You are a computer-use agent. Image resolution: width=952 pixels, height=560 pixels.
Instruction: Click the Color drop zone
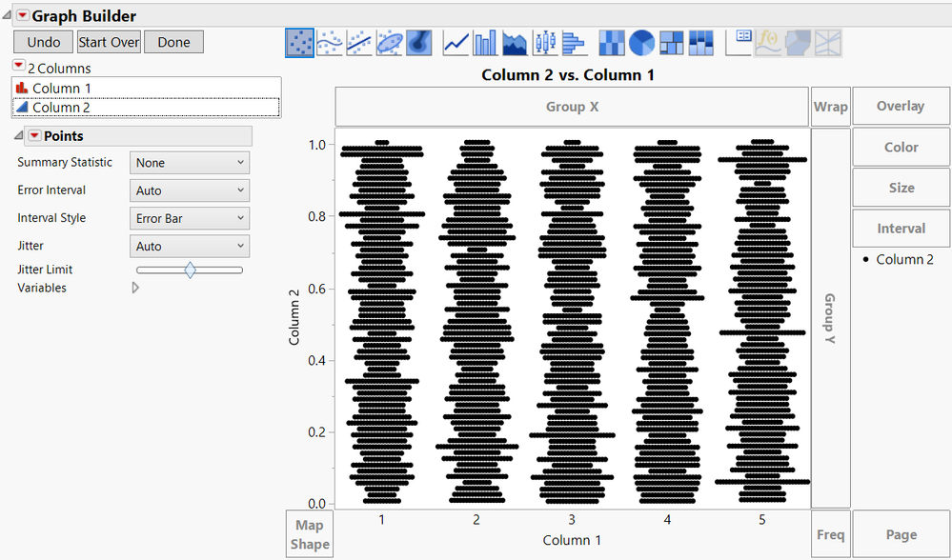pyautogui.click(x=901, y=147)
